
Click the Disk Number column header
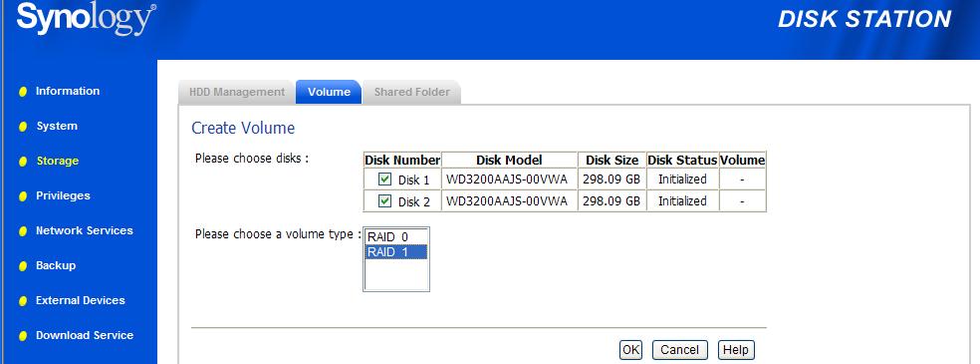(x=402, y=161)
